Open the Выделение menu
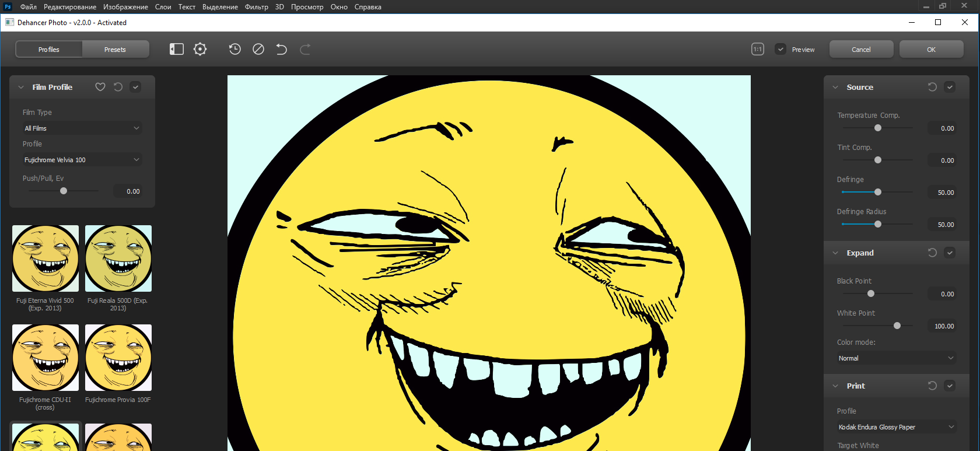This screenshot has height=451, width=980. [x=220, y=7]
